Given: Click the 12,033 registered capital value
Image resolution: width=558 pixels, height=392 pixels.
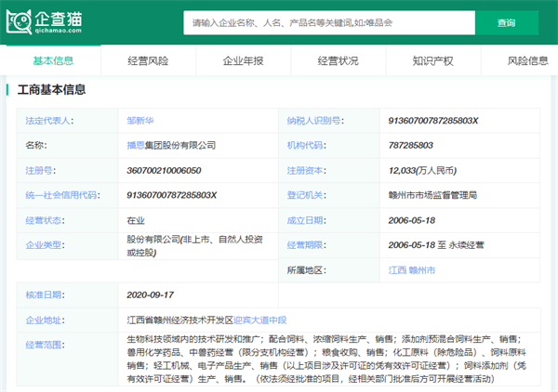Looking at the screenshot, I should pyautogui.click(x=405, y=171).
